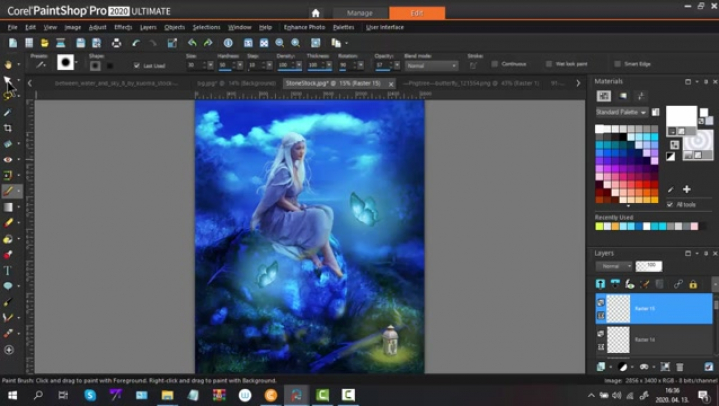Click the link icon in Layers toolbar

[x=678, y=284]
